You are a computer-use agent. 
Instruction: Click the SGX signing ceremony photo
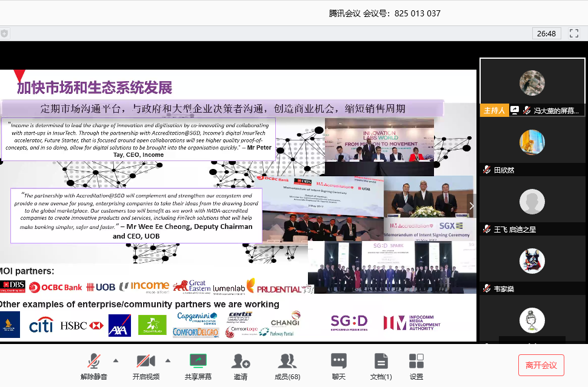[429, 208]
